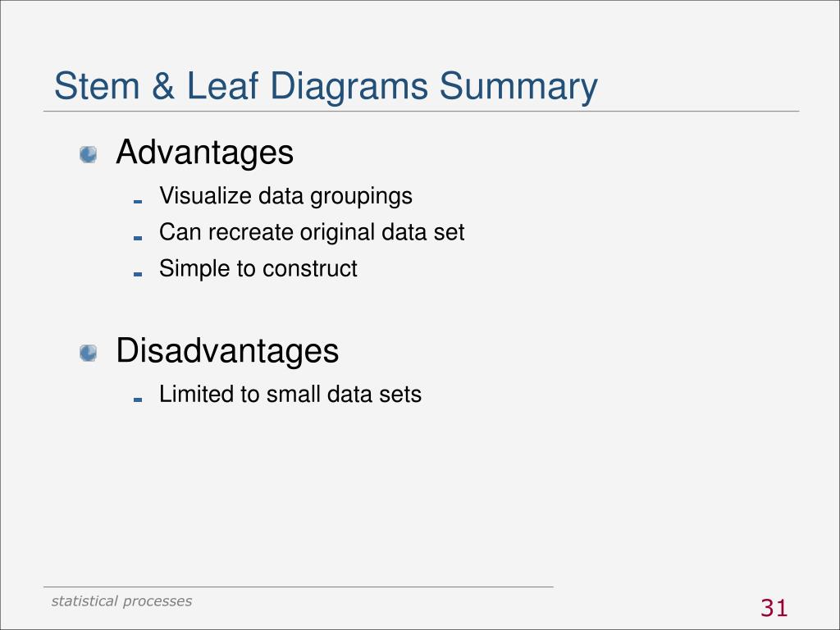Select the Visualize data groupings line
Viewport: 840px width, 630px height.
tap(286, 197)
